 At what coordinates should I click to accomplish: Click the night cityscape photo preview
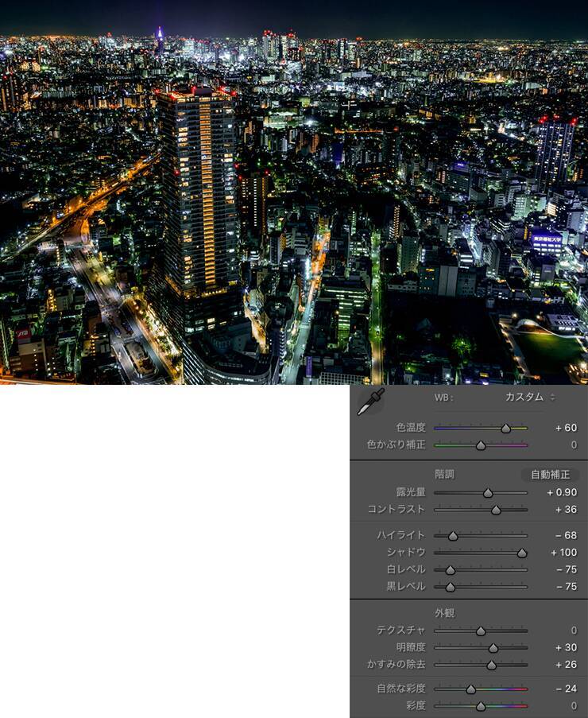pos(294,192)
